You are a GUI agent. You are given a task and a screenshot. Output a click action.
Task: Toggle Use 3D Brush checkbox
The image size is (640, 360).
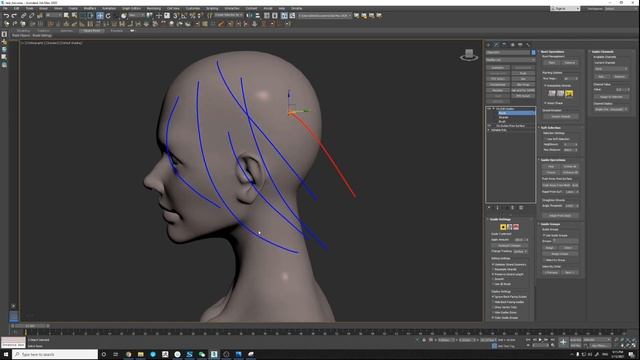(493, 284)
